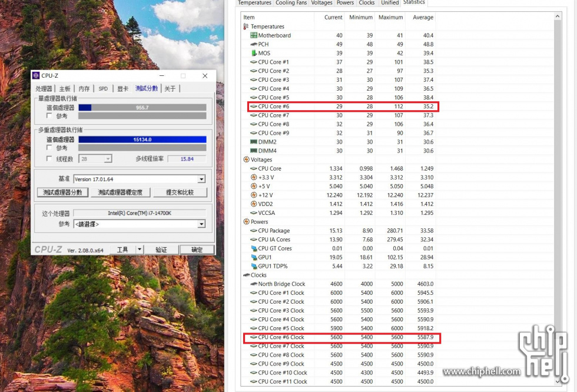Click the 多线程倍率 value 15.84
Viewport: 577px width, 392px height.
pos(187,159)
